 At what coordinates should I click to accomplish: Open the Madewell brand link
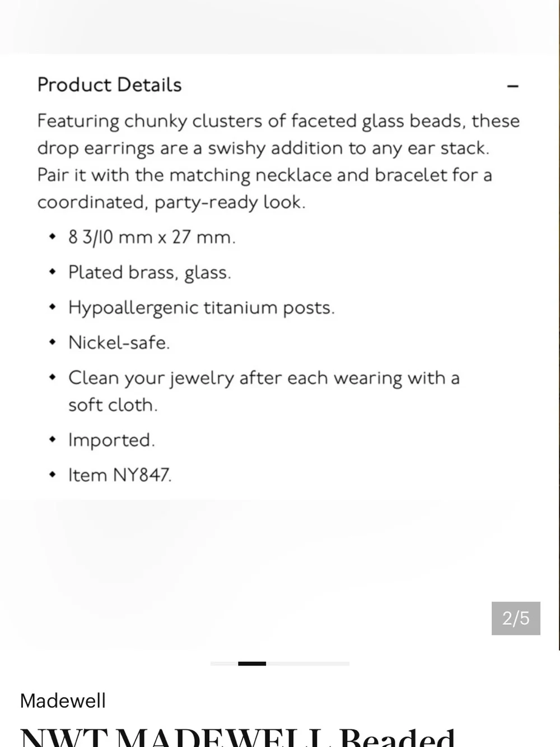(63, 700)
